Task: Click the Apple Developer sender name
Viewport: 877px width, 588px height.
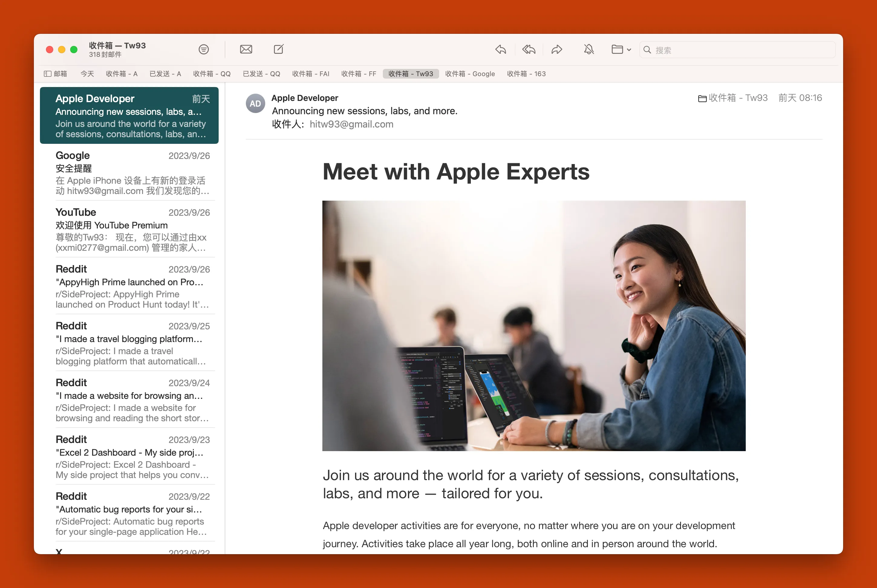Action: tap(305, 98)
